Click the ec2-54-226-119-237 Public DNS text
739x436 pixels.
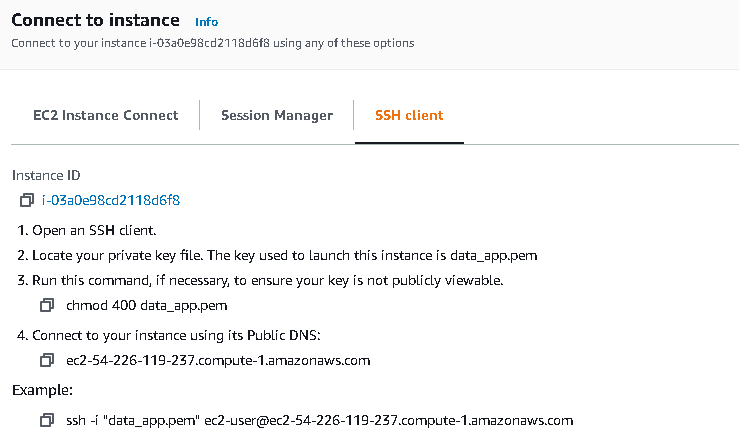coord(218,361)
